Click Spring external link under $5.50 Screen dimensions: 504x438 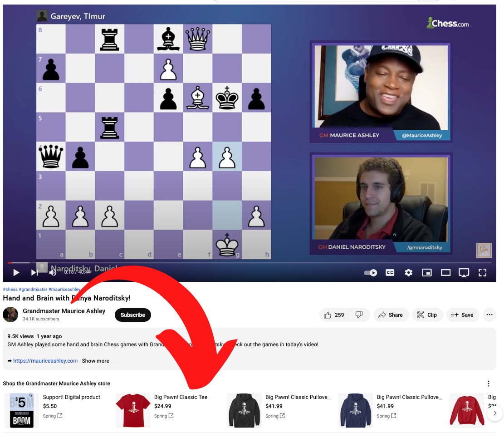click(53, 416)
